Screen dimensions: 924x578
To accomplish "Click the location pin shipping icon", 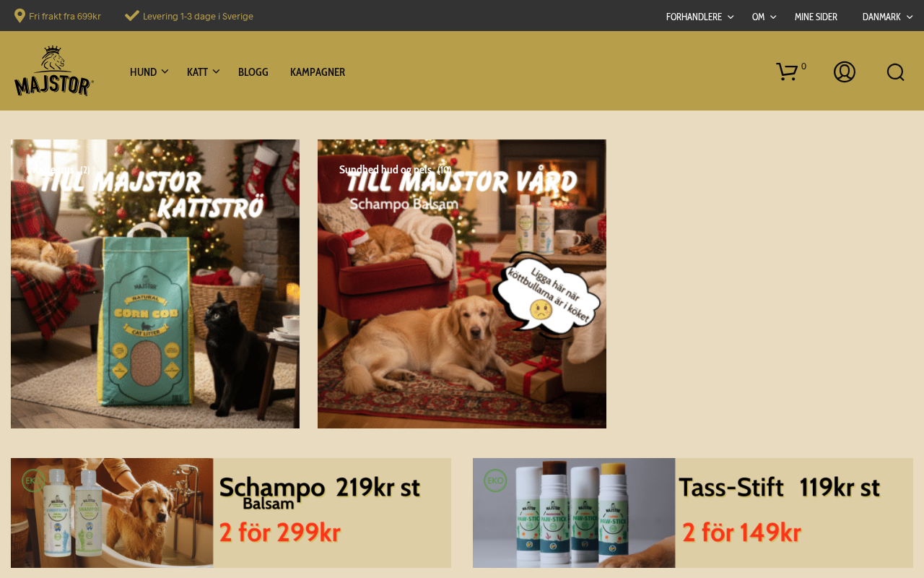I will (x=19, y=16).
